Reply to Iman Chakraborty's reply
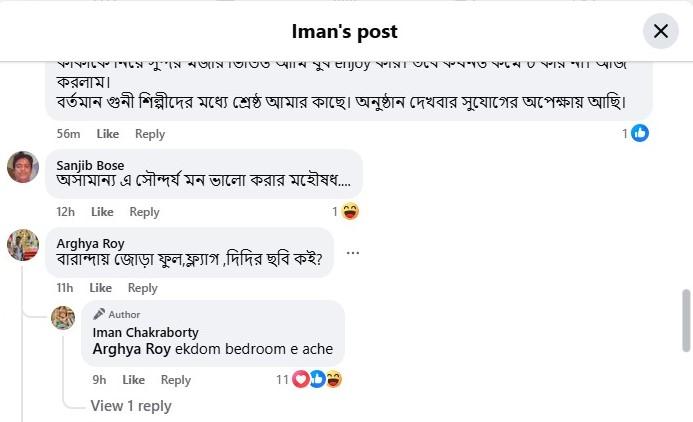The height and width of the screenshot is (422, 693). (x=175, y=380)
